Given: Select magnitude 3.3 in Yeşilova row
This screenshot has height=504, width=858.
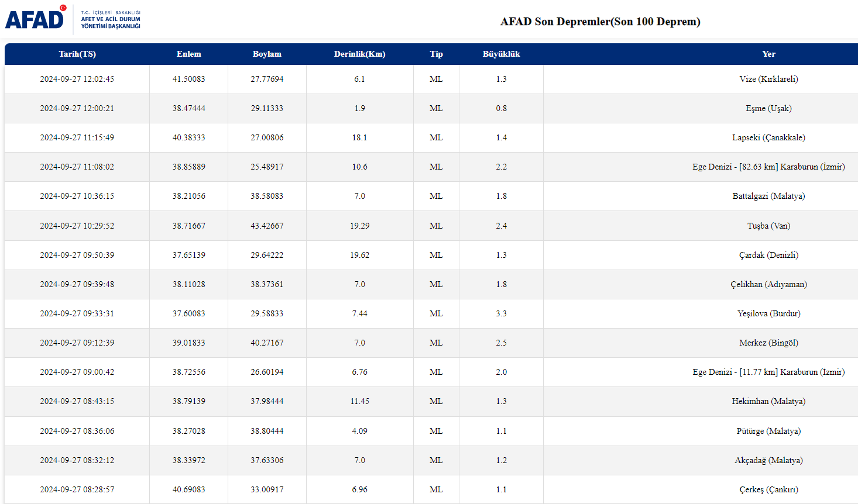Looking at the screenshot, I should pyautogui.click(x=502, y=313).
